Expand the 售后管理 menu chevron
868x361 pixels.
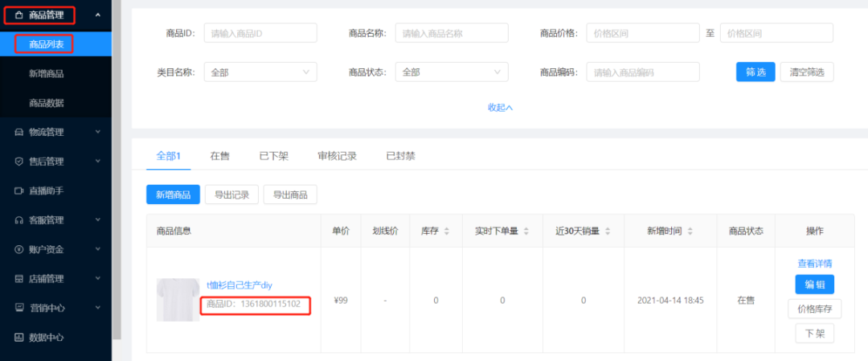98,162
